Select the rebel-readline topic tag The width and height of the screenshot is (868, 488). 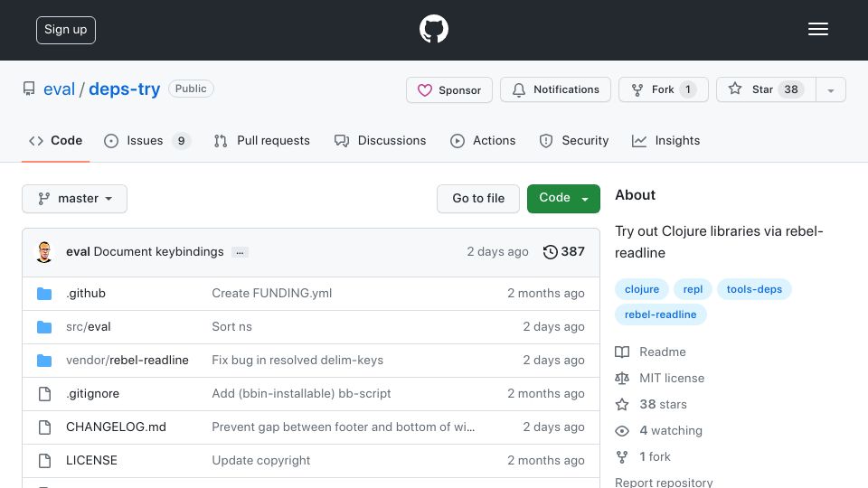click(x=660, y=314)
